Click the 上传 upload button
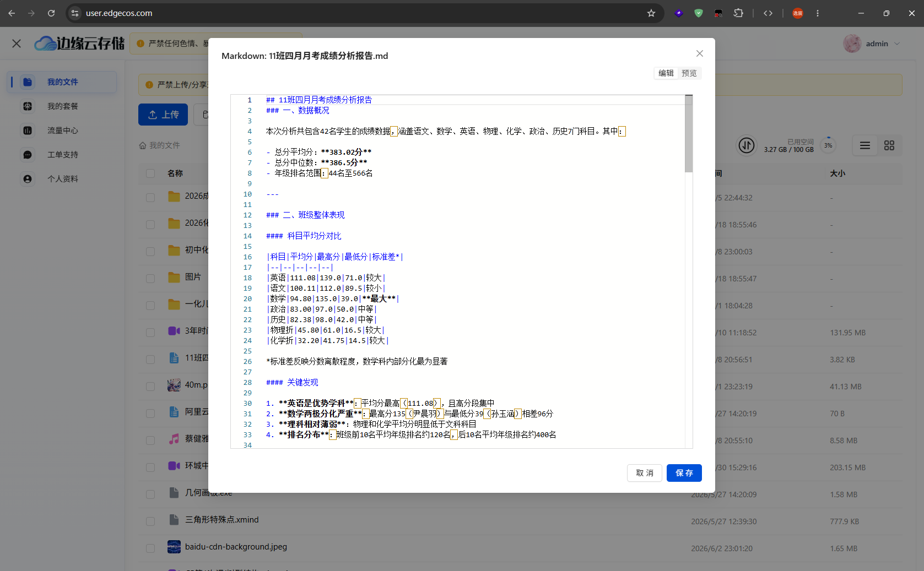The width and height of the screenshot is (924, 571). 163,115
